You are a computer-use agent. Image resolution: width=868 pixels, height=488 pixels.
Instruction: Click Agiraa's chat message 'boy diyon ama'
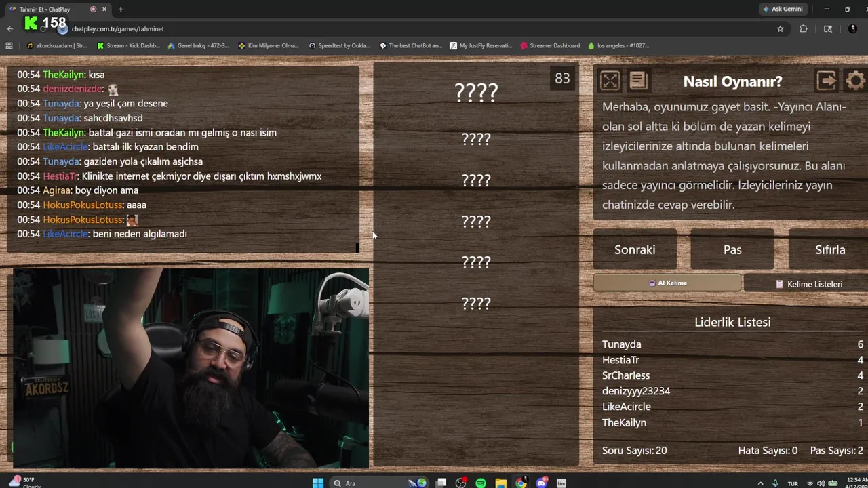tap(106, 190)
